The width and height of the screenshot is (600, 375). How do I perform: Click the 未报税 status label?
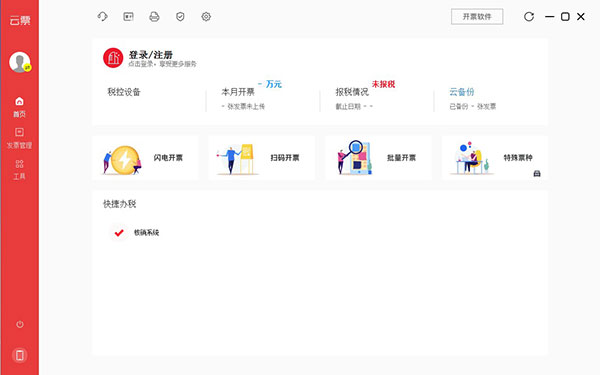[x=383, y=84]
